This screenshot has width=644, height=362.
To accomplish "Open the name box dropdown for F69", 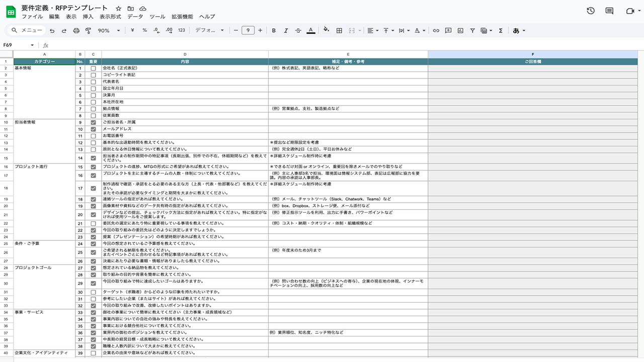I will click(32, 45).
